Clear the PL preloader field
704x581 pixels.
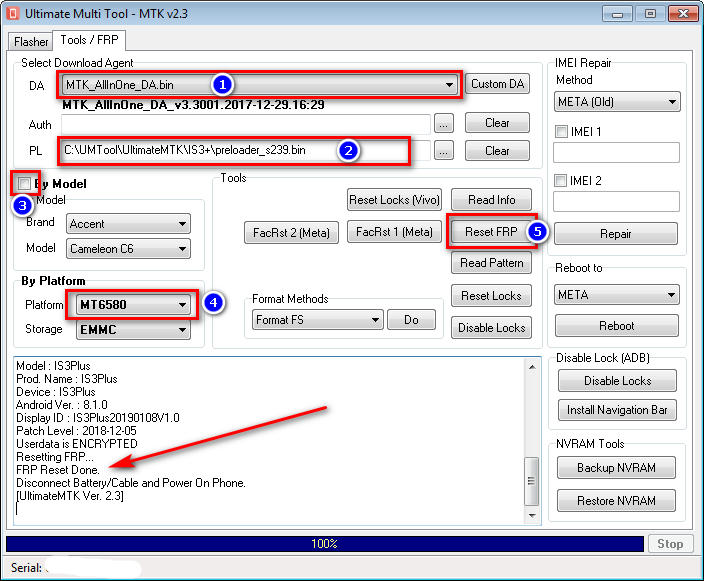(x=497, y=151)
